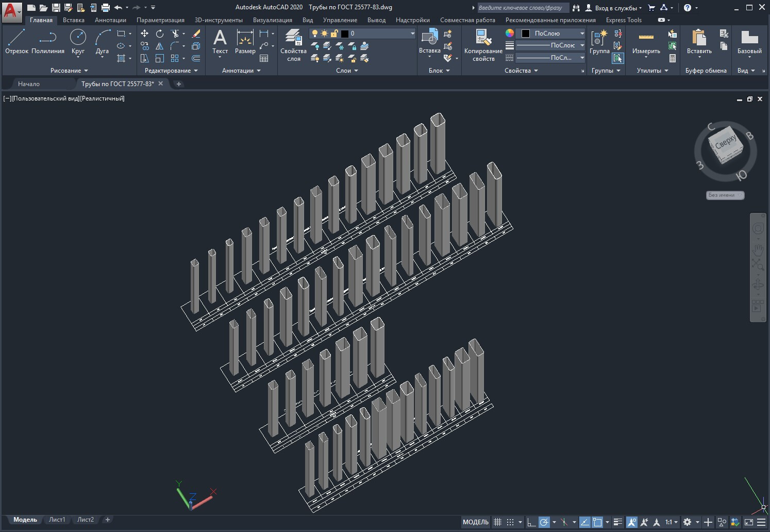Open the annotation scale 1:1 dropdown
The width and height of the screenshot is (770, 532).
(x=672, y=522)
